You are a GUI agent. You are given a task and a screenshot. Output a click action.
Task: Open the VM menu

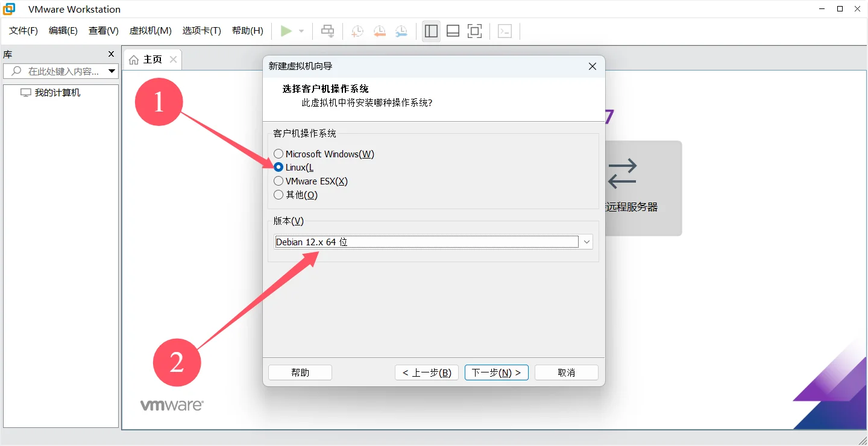point(151,31)
